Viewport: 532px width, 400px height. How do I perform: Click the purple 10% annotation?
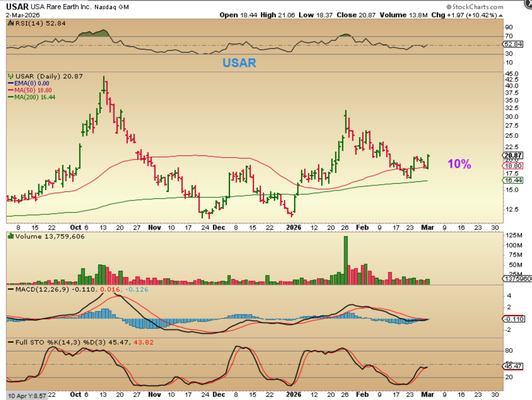click(459, 164)
